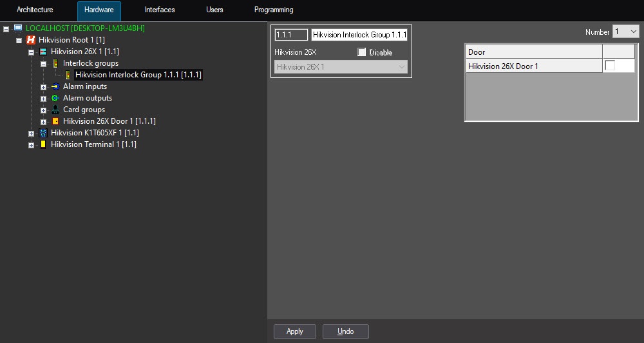Collapse the Hikvision Root 1 node
This screenshot has width=644, height=343.
coord(19,41)
